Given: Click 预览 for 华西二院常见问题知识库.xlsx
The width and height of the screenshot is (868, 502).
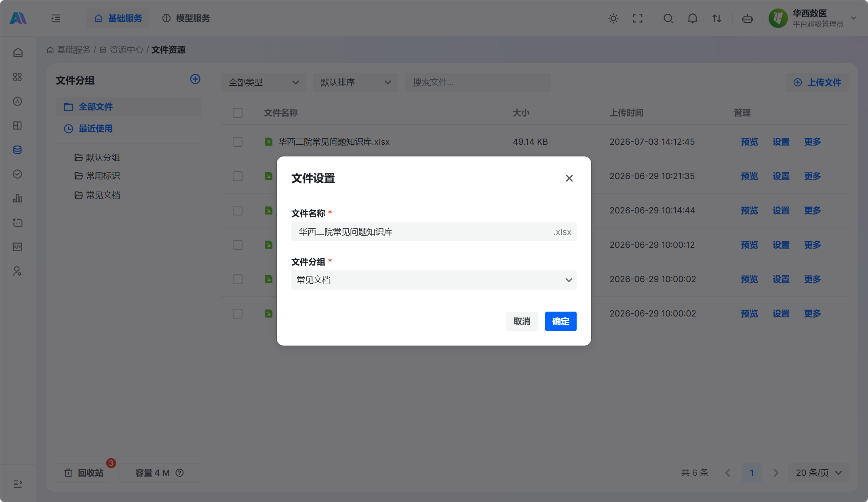Looking at the screenshot, I should [749, 142].
